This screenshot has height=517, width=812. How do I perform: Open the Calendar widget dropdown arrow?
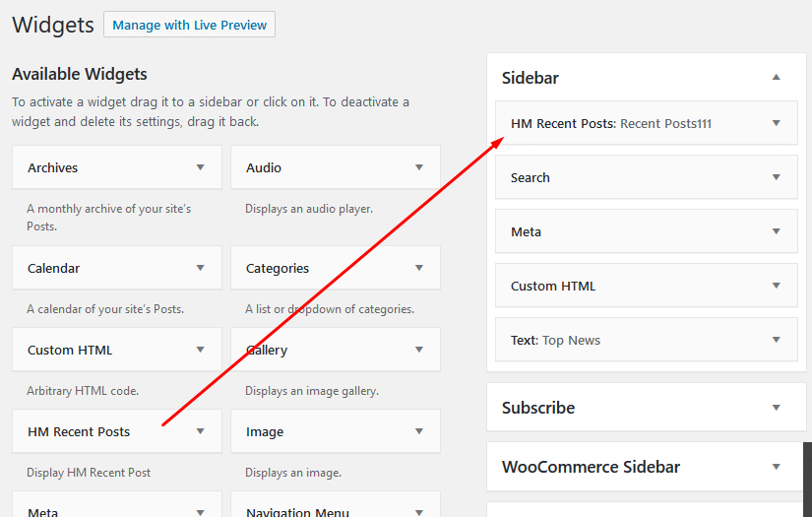click(x=201, y=268)
